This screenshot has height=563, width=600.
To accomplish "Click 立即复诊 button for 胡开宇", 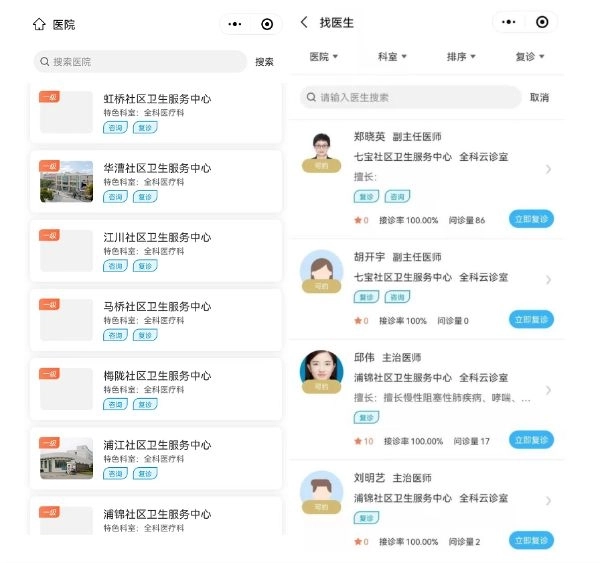I will pyautogui.click(x=531, y=319).
